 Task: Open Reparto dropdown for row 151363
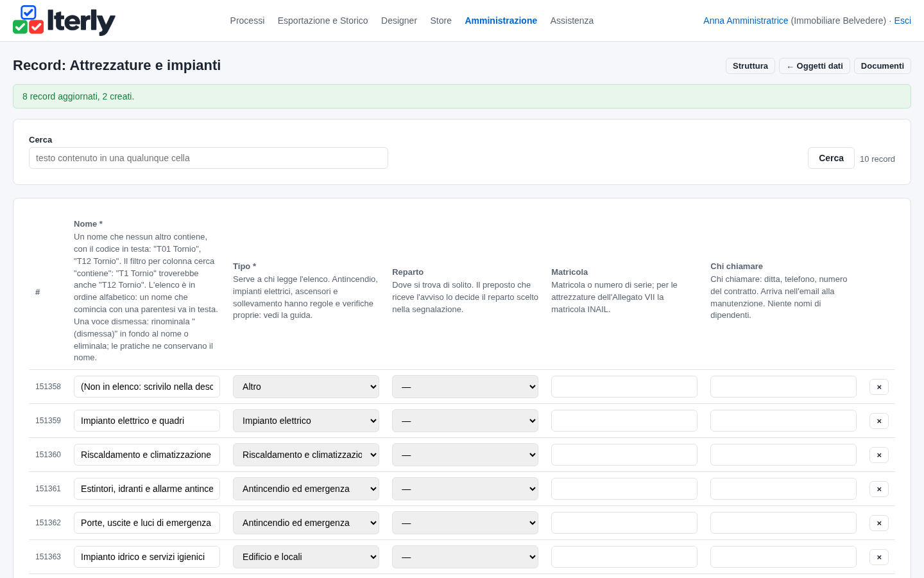pyautogui.click(x=465, y=557)
